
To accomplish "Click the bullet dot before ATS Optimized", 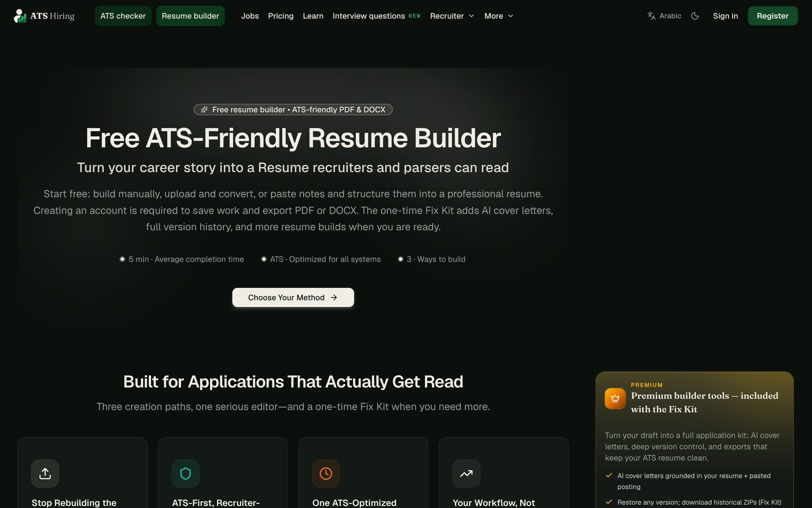I will coord(264,259).
